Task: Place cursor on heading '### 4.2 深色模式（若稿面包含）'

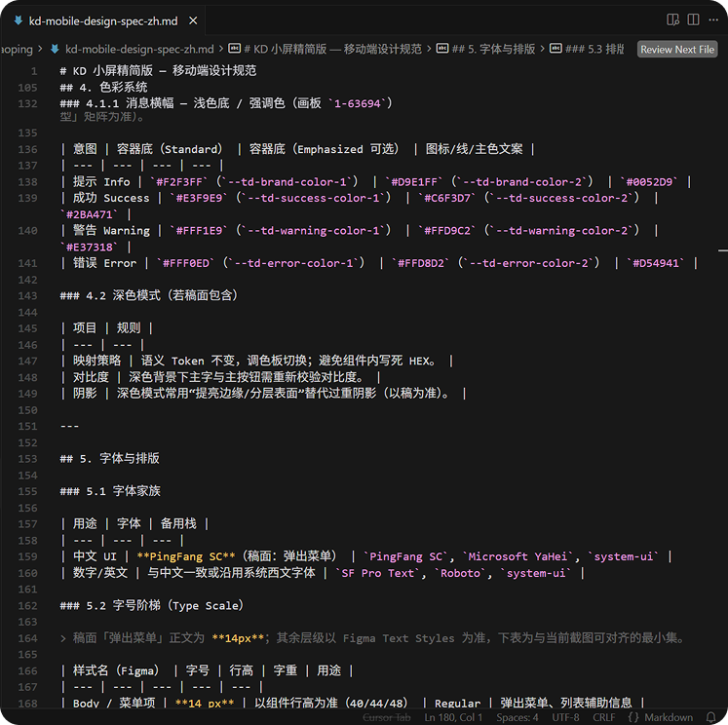Action: (149, 295)
